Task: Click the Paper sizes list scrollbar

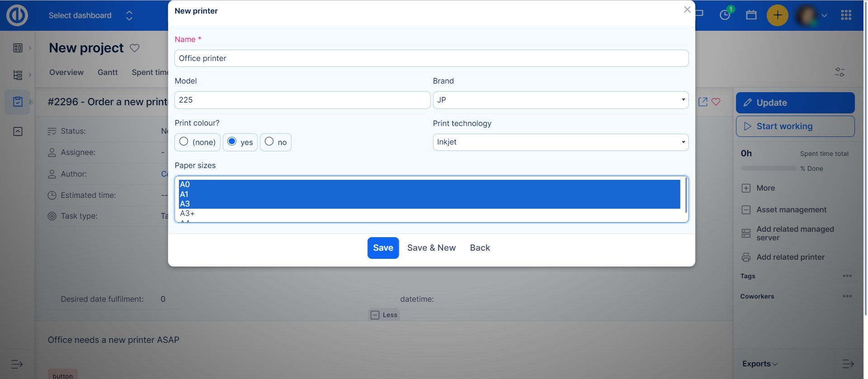Action: pos(686,195)
